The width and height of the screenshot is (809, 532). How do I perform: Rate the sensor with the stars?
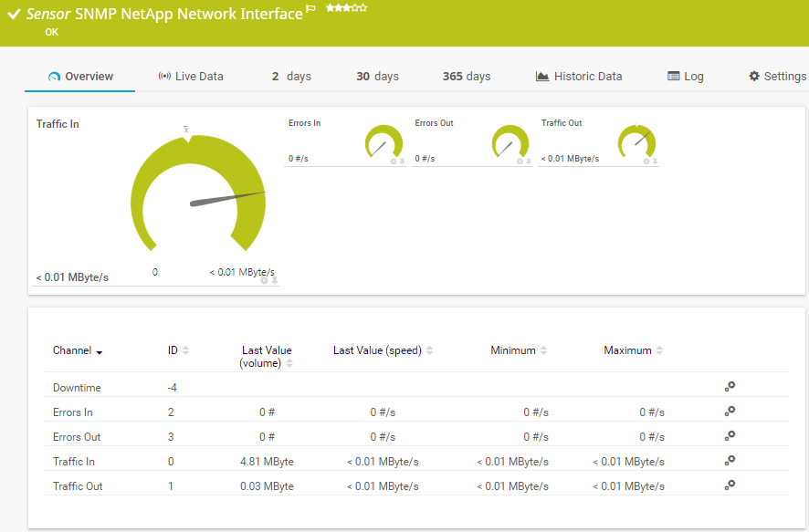click(x=345, y=7)
